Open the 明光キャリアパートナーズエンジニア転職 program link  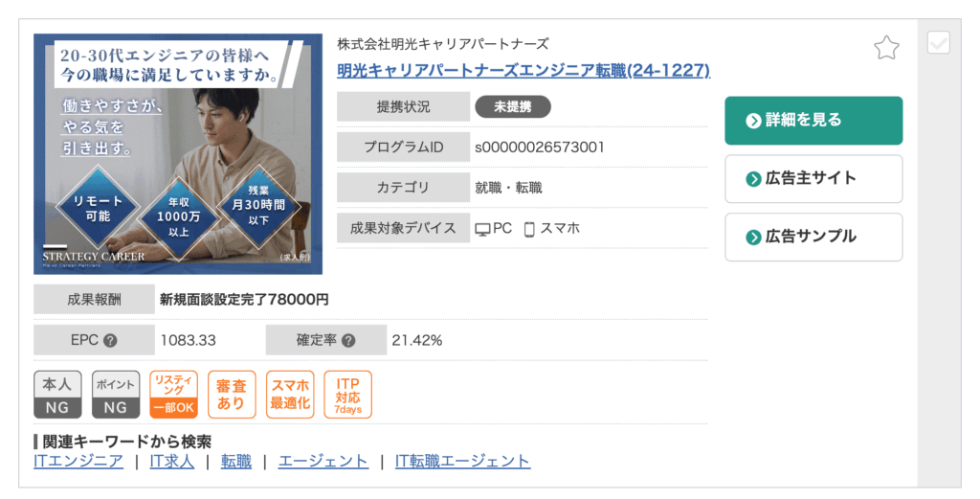pyautogui.click(x=523, y=71)
